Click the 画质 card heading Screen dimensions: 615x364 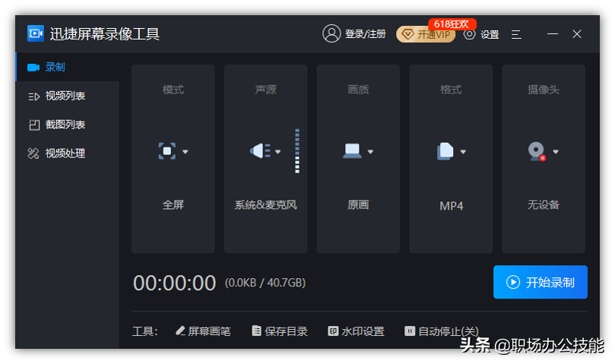tap(358, 90)
